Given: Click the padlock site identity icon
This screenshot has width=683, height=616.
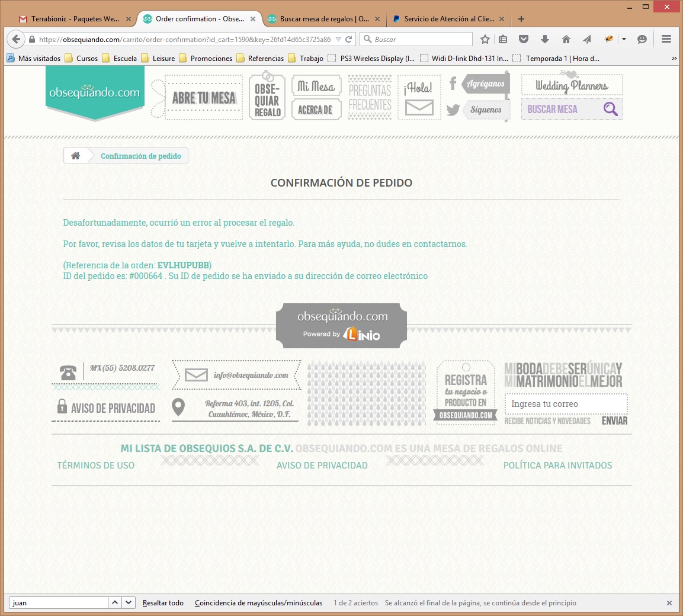Looking at the screenshot, I should point(32,39).
